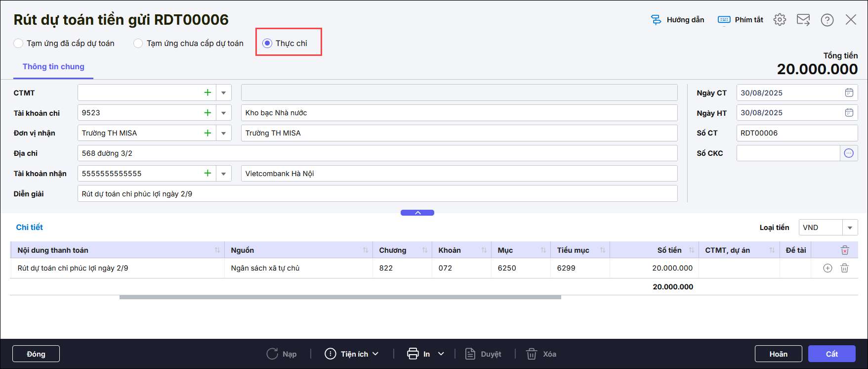Click the Diễn giải input field
Image resolution: width=868 pixels, height=369 pixels.
click(377, 194)
